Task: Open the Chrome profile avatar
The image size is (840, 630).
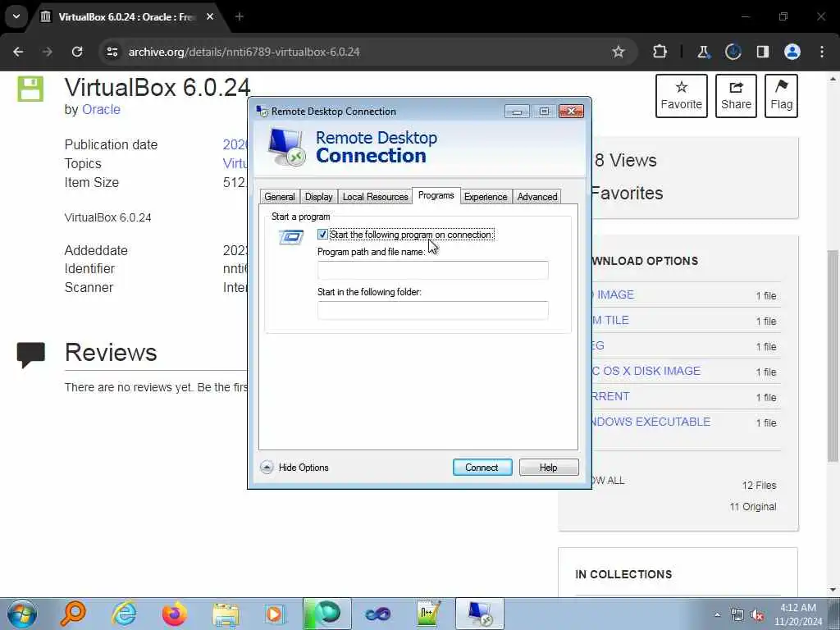Action: [x=792, y=52]
